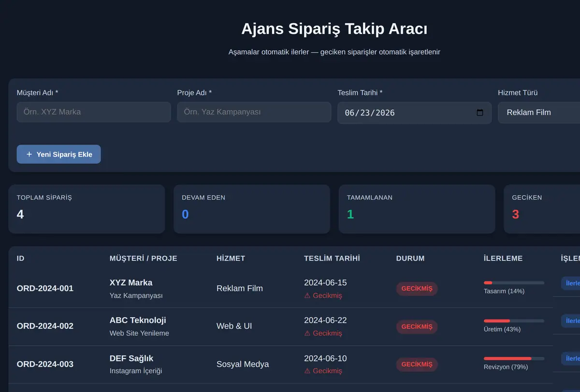This screenshot has height=392, width=580.
Task: Open the Hizmet Türü Reklam Film dropdown
Action: coord(539,112)
